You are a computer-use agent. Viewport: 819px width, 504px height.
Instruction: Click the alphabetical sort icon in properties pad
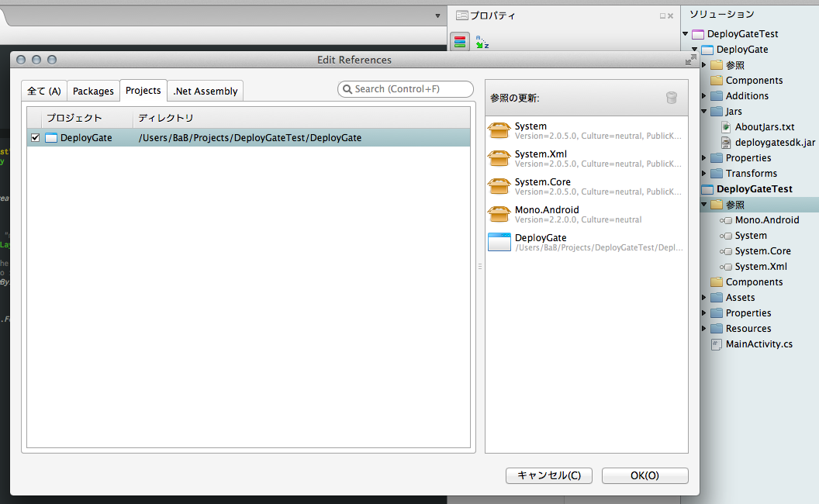click(482, 42)
